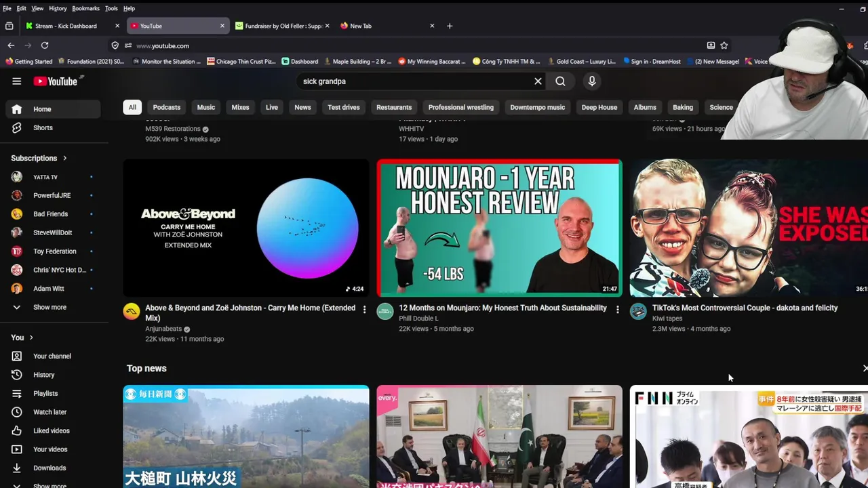Select the Music filter chip

tap(206, 107)
